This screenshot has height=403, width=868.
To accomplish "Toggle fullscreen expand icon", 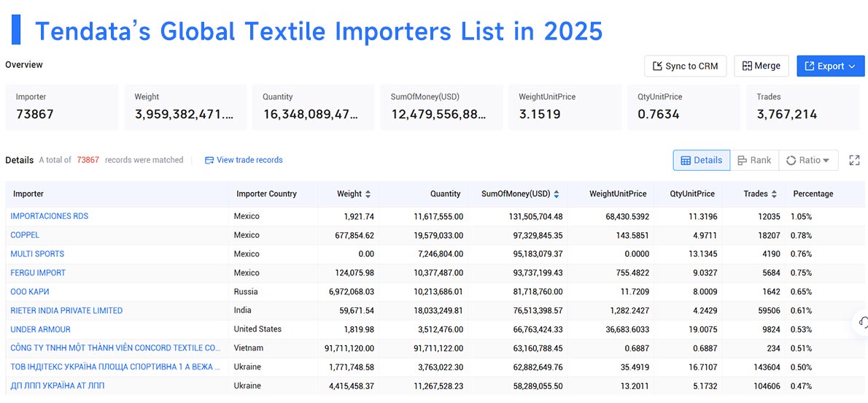I will pyautogui.click(x=855, y=160).
